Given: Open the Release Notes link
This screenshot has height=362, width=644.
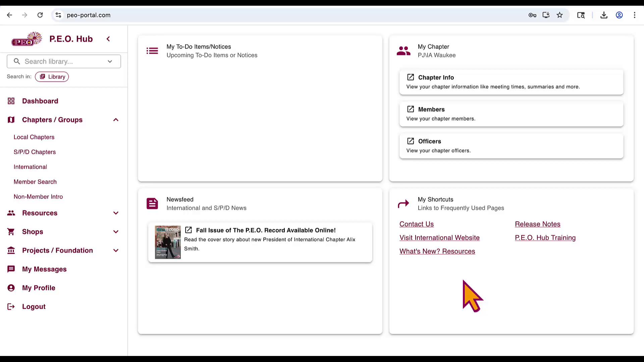Looking at the screenshot, I should [538, 224].
